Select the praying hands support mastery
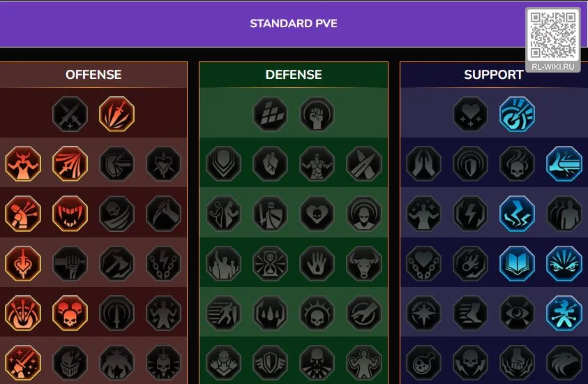Screen dimensions: 588x384 [424, 163]
